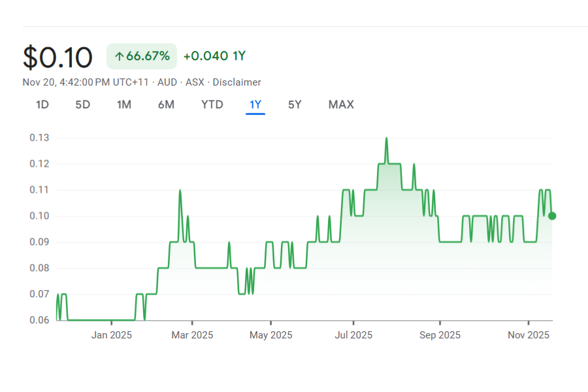This screenshot has width=588, height=392.
Task: Click the active 1Y tab
Action: tap(255, 105)
